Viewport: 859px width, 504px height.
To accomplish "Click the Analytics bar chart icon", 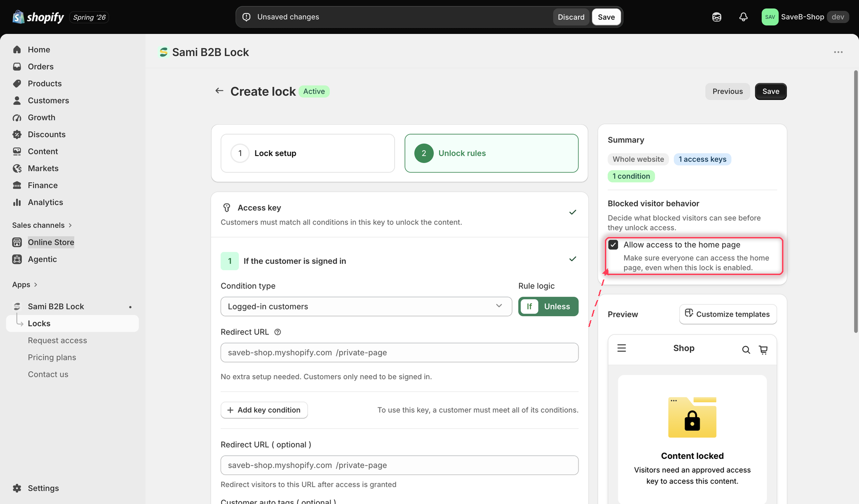I will point(17,203).
